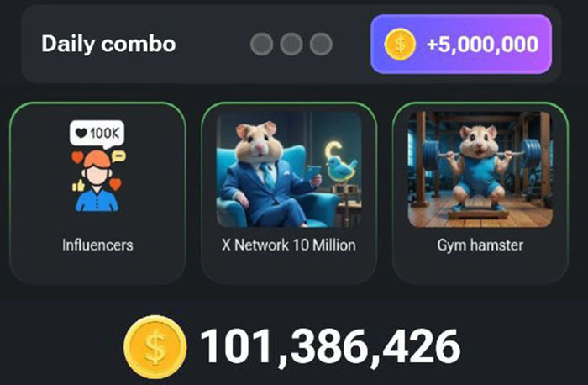Tap the 101,386,426 coin balance

[x=330, y=346]
